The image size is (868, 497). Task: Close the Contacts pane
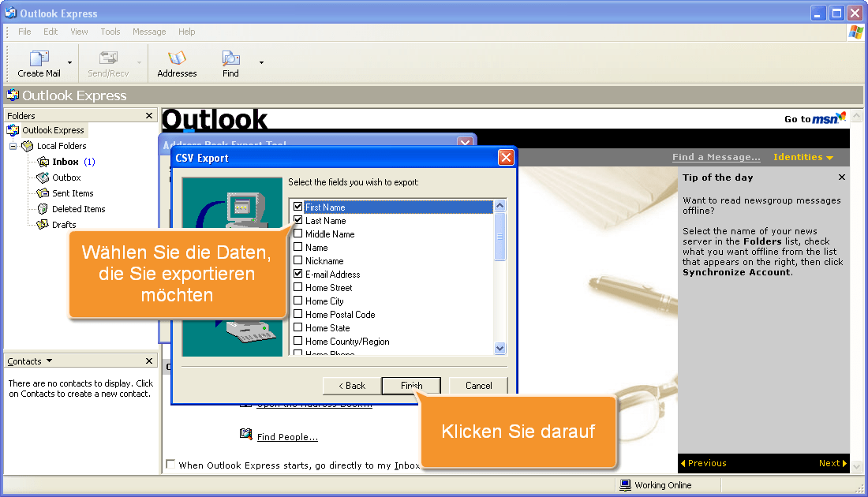tap(149, 361)
